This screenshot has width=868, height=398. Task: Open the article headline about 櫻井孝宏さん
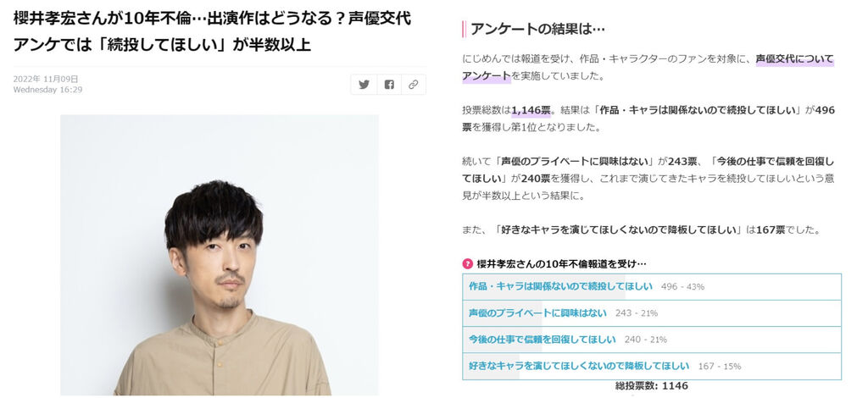coord(212,31)
